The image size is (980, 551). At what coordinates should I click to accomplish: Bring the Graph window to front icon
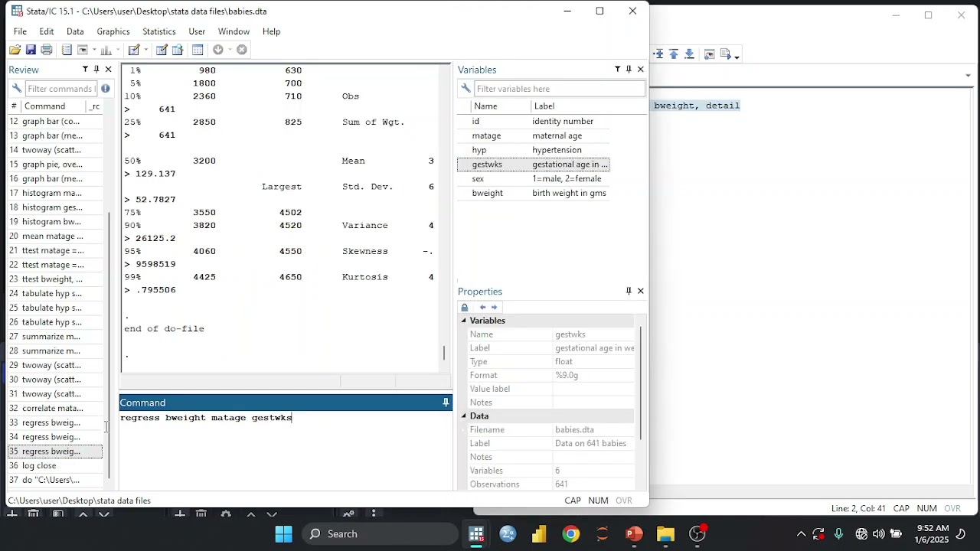106,50
